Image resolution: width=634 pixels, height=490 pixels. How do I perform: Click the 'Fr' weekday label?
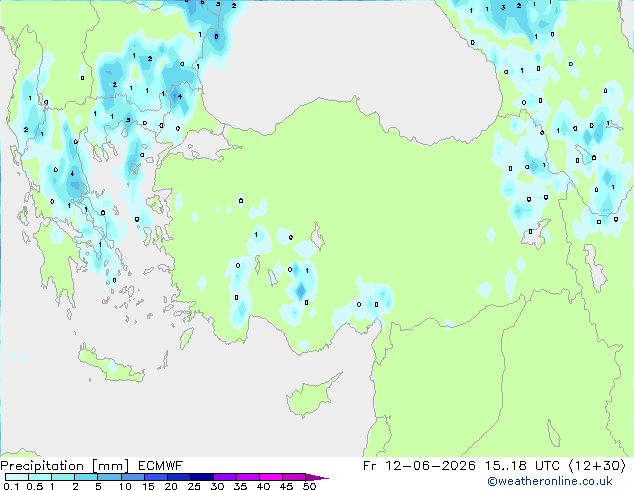click(x=370, y=466)
